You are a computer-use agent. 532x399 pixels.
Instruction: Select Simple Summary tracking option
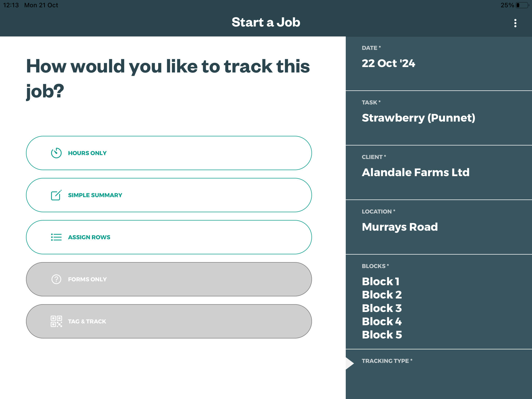tap(169, 195)
